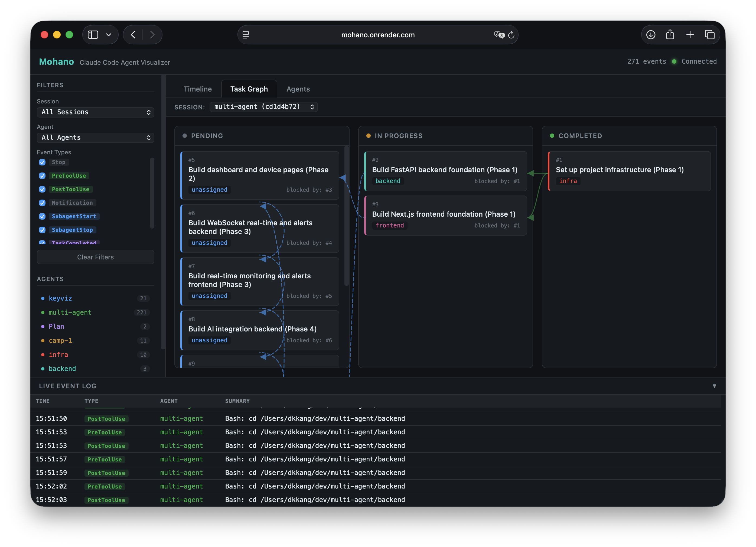Screen dimensions: 756x547
Task: Click the downloads icon in toolbar
Action: (x=650, y=34)
